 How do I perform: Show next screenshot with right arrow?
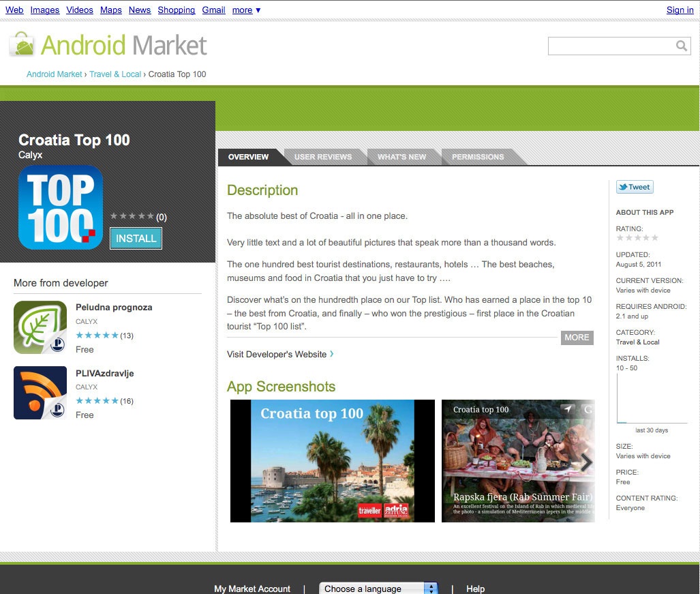(x=585, y=462)
